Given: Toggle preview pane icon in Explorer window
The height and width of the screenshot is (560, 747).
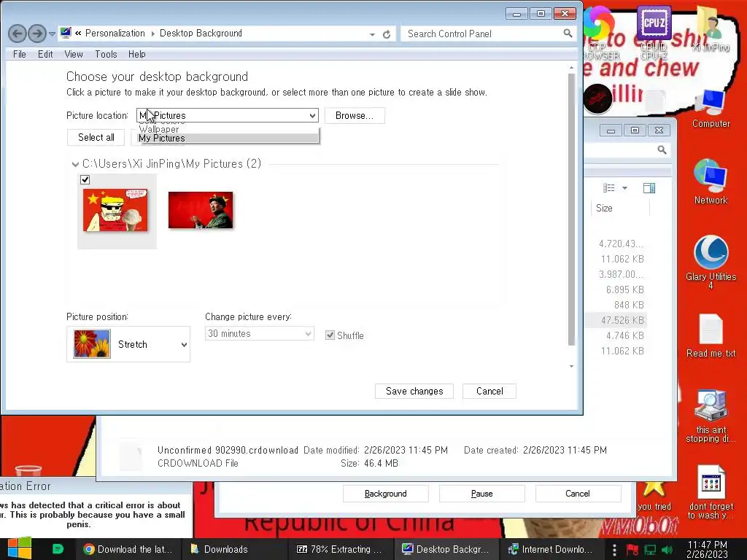Looking at the screenshot, I should pyautogui.click(x=649, y=188).
